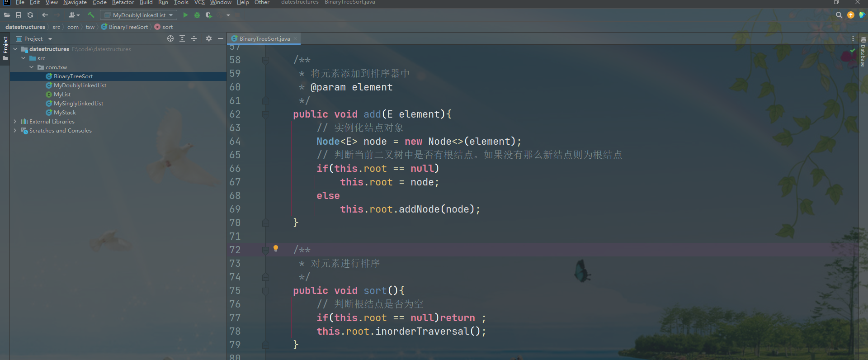This screenshot has height=360, width=868.
Task: Open the Database tool window
Action: click(863, 52)
